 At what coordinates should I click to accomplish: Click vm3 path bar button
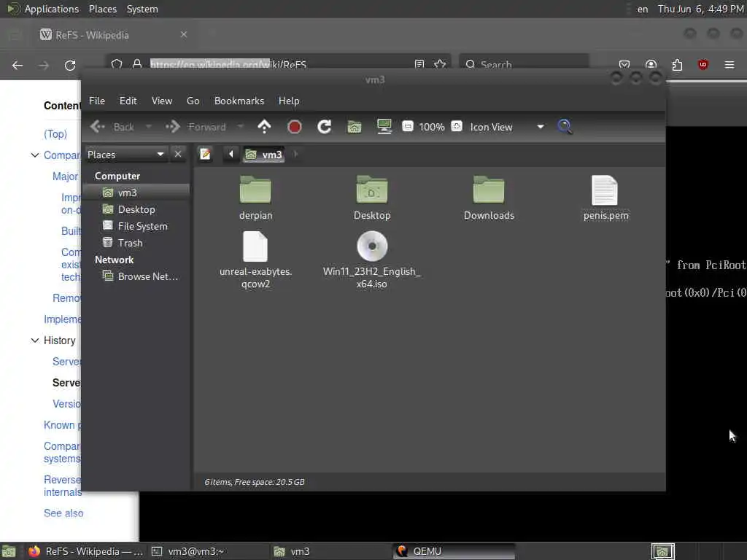click(x=264, y=155)
